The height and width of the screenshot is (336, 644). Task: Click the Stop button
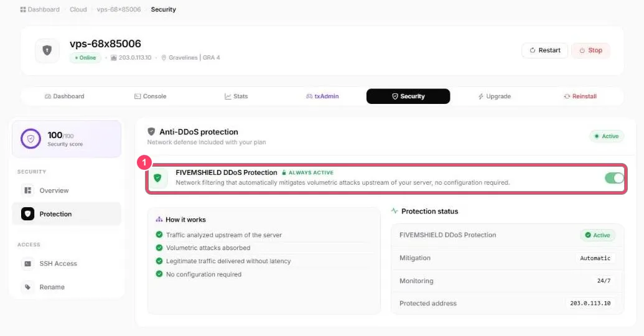pos(590,50)
